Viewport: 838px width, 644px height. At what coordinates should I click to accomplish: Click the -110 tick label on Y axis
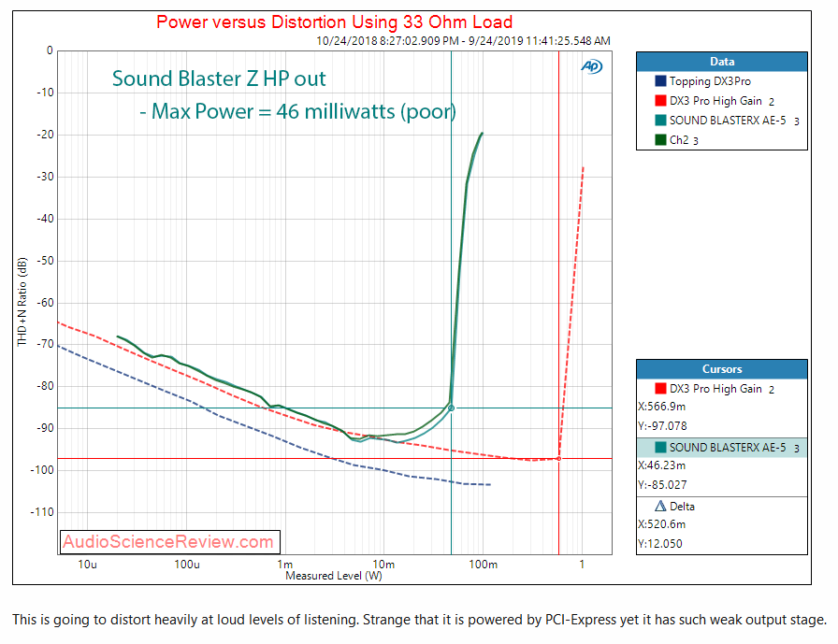(x=42, y=512)
